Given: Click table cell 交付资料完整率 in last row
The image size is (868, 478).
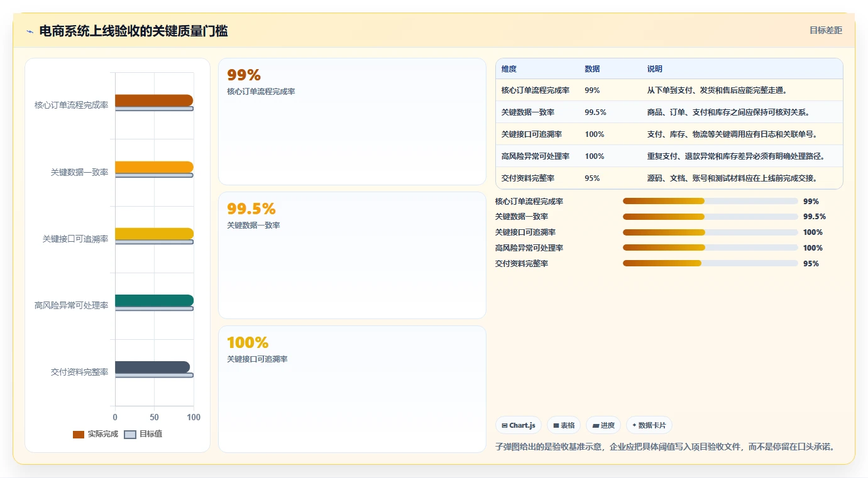Looking at the screenshot, I should (528, 178).
